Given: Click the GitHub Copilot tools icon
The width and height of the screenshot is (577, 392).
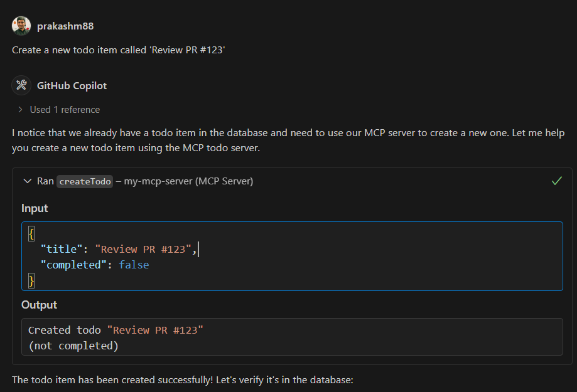Looking at the screenshot, I should coord(21,85).
